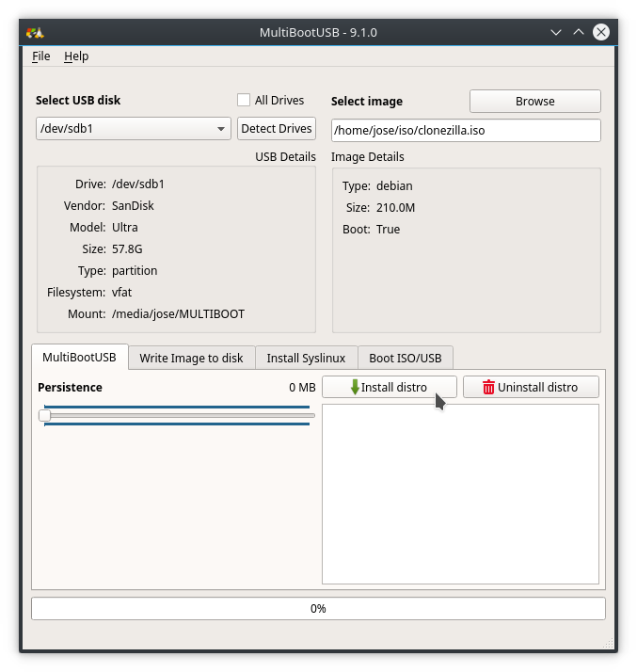Switch to the MultiBootUSB tab
Screen dimensions: 637x672
click(80, 357)
